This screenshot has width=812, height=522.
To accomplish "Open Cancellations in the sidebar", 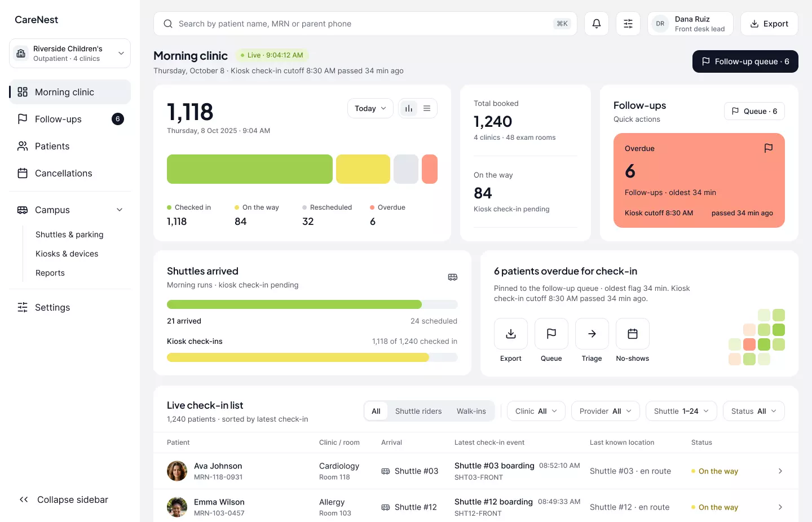I will [x=70, y=173].
